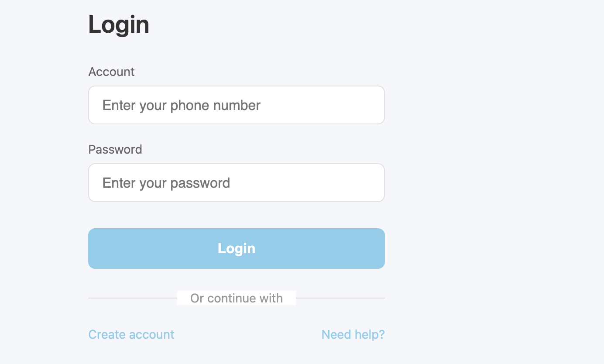Click the label above the password field

coord(115,149)
